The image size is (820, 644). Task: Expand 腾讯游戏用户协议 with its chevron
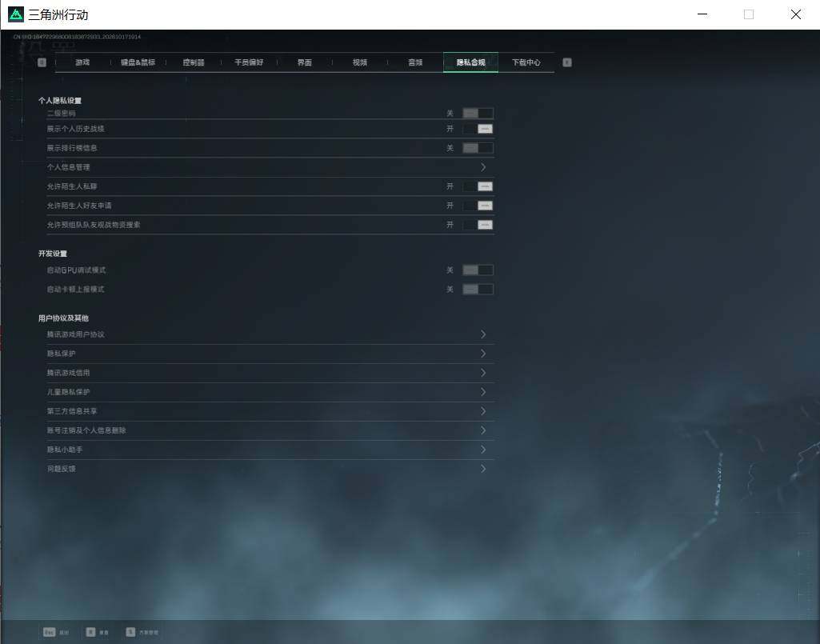coord(483,334)
